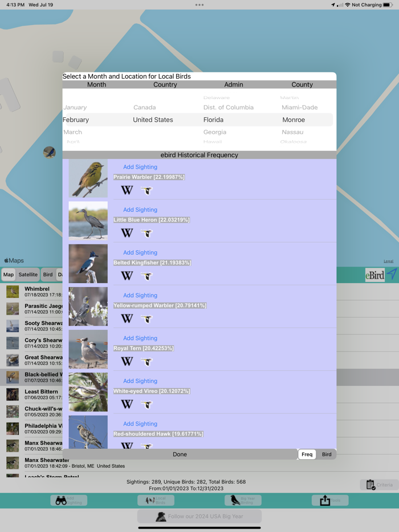
Task: Select Map view segment
Action: click(x=9, y=275)
